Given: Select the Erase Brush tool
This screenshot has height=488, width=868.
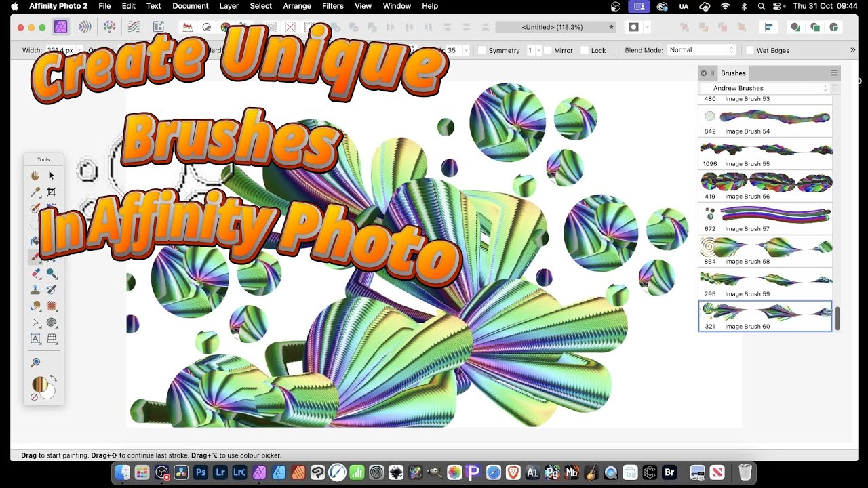Looking at the screenshot, I should pyautogui.click(x=35, y=274).
